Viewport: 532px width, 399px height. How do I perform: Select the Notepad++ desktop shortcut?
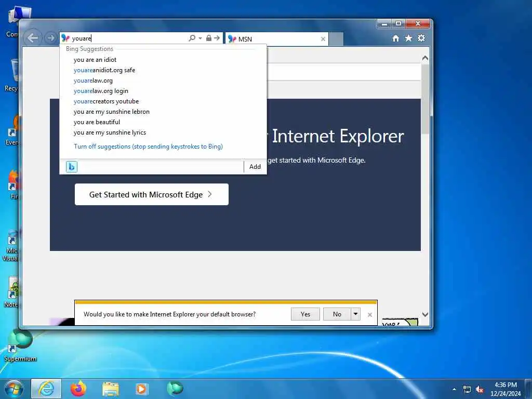coord(11,292)
